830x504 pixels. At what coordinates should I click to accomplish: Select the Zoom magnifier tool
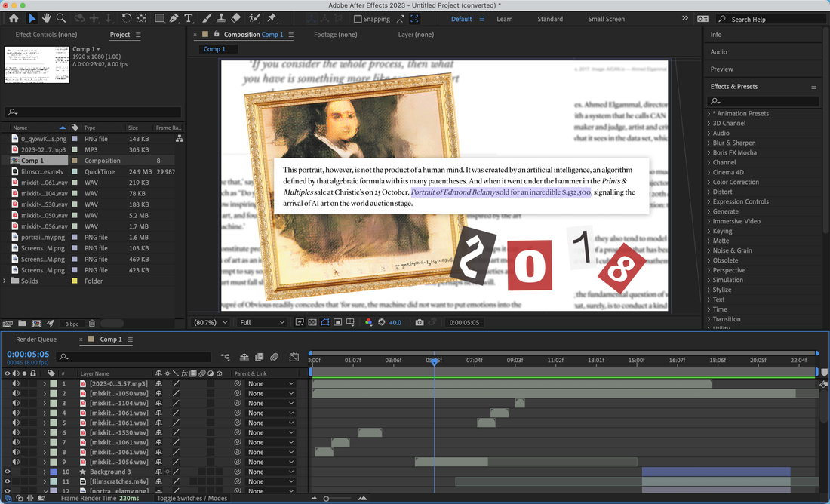point(61,18)
